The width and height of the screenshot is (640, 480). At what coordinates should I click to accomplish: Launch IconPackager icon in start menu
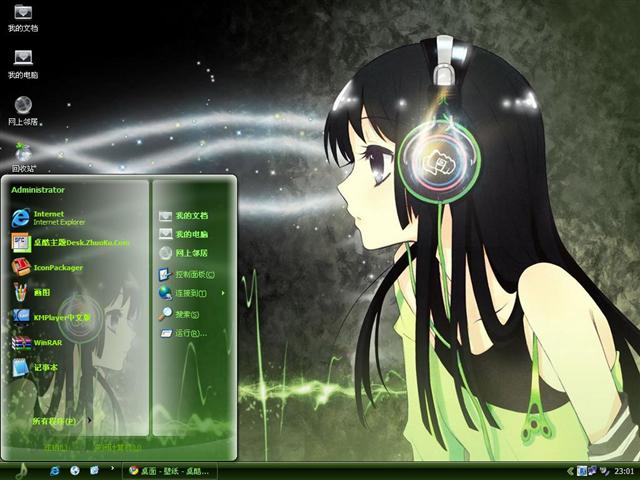click(x=20, y=267)
